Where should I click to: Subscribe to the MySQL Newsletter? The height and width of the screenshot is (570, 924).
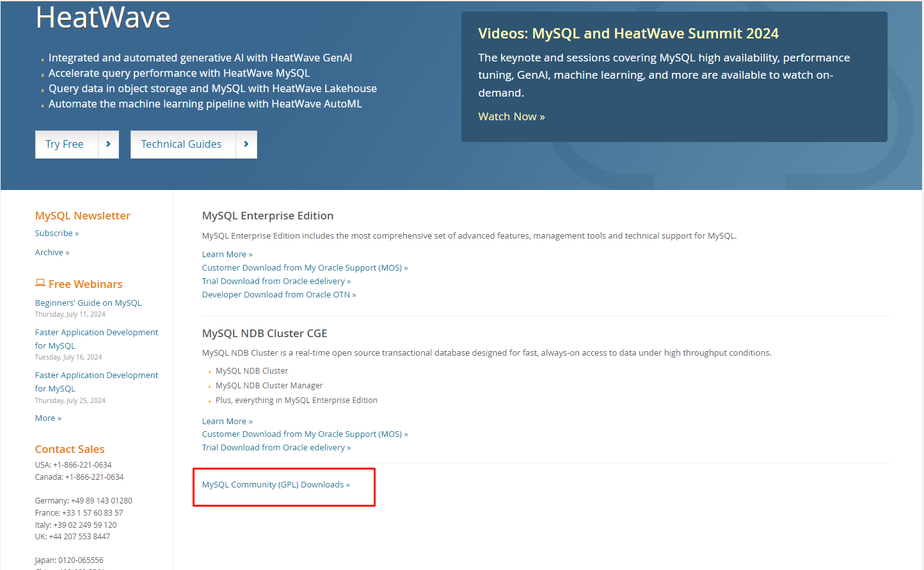click(57, 234)
